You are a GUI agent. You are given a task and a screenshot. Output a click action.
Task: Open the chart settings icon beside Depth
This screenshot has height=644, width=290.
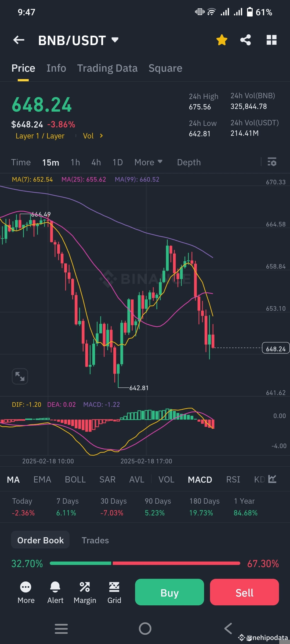pyautogui.click(x=272, y=162)
